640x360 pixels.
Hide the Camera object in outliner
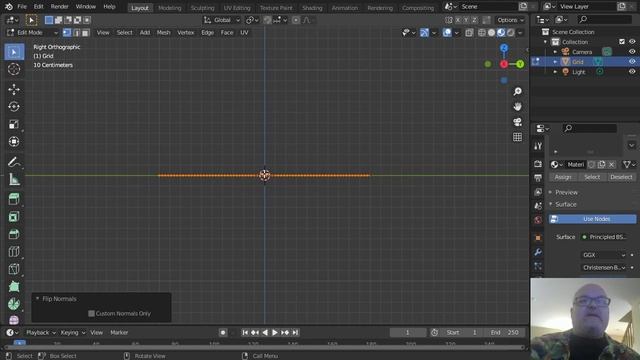[x=632, y=52]
